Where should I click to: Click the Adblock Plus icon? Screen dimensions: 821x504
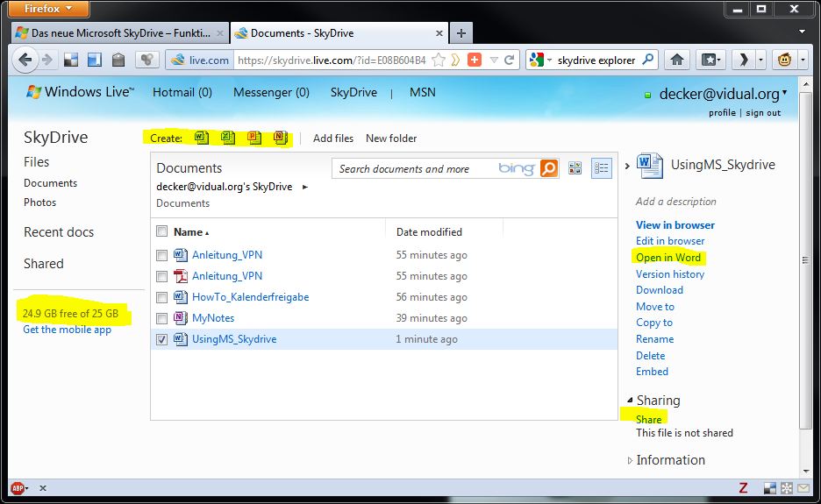click(18, 487)
